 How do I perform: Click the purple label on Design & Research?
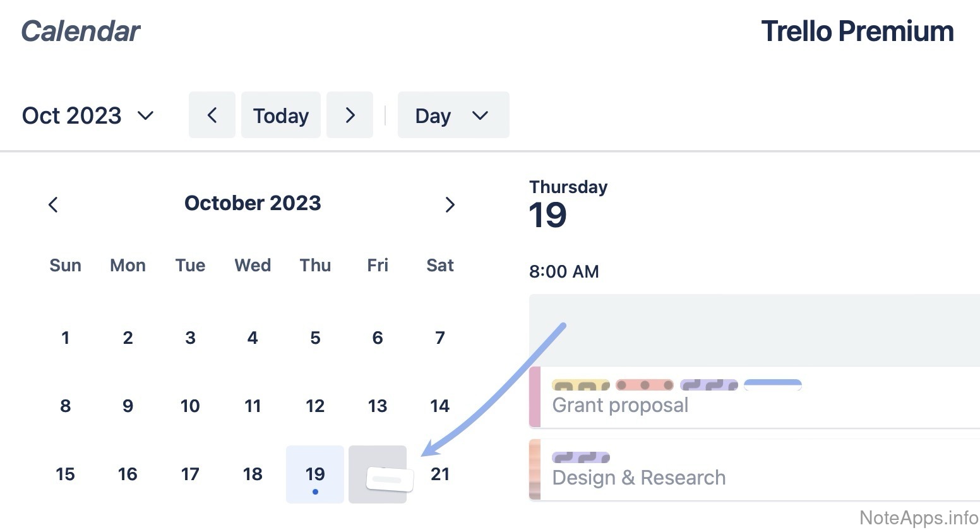coord(580,457)
